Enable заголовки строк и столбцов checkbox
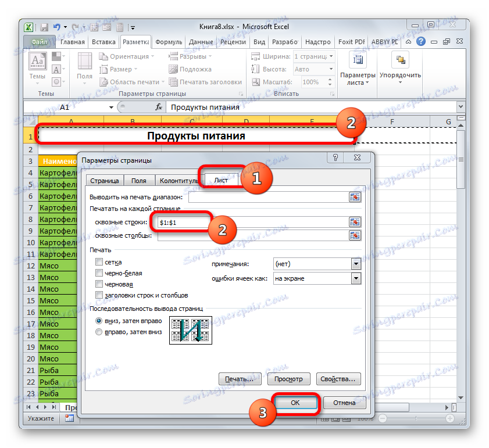The height and width of the screenshot is (448, 489). pos(99,295)
